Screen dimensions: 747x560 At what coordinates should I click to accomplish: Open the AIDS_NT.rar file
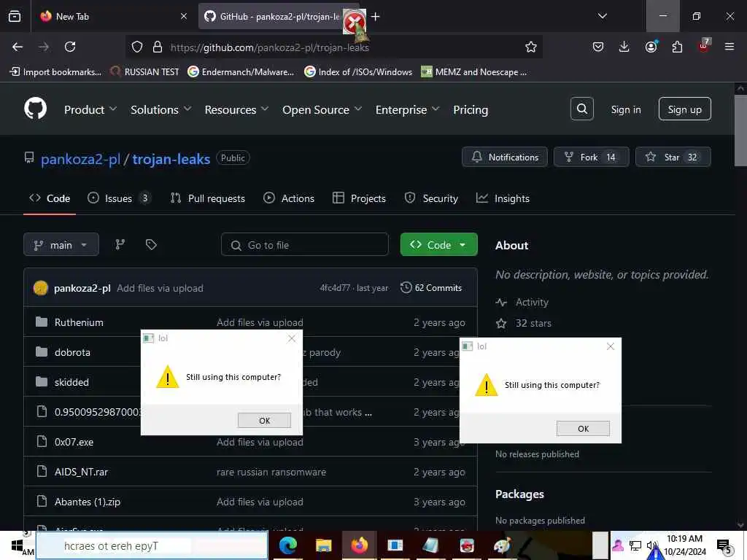click(81, 472)
